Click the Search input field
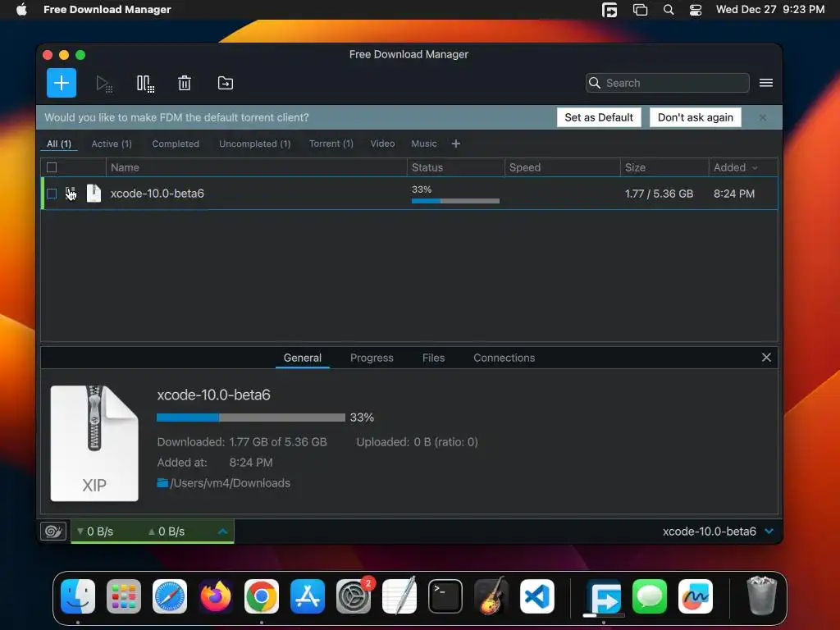Image resolution: width=840 pixels, height=630 pixels. coord(668,83)
